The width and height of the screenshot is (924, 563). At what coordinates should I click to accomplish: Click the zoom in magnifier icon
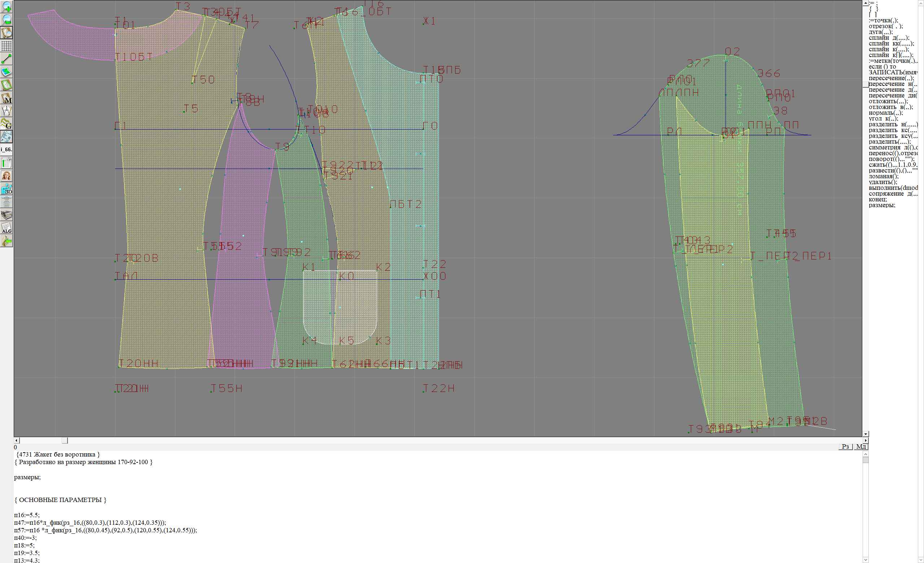coord(6,7)
